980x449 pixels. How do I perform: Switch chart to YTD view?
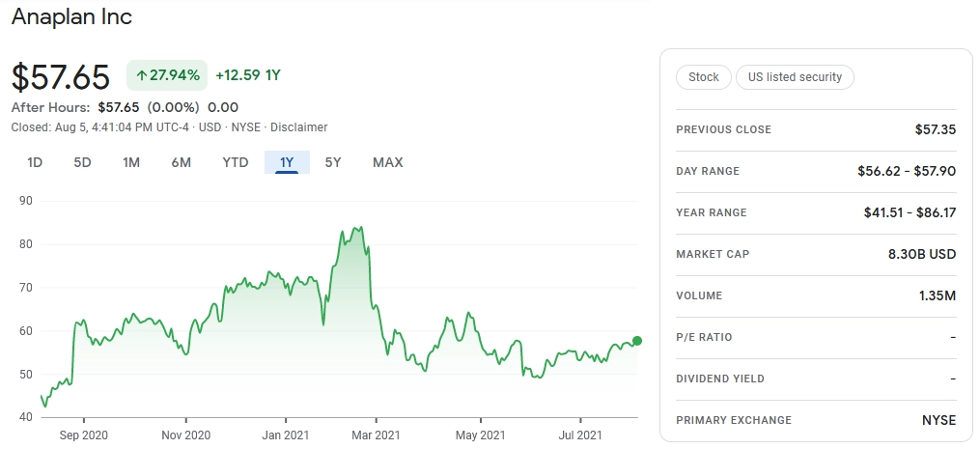(236, 162)
